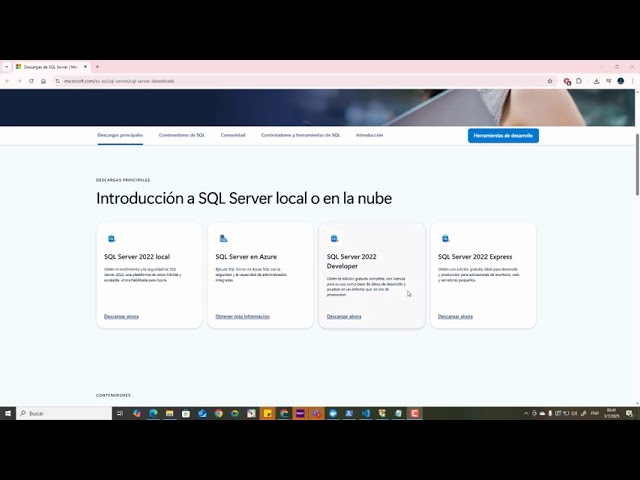Open a new browser tab with plus
This screenshot has height=480, width=640.
click(97, 67)
